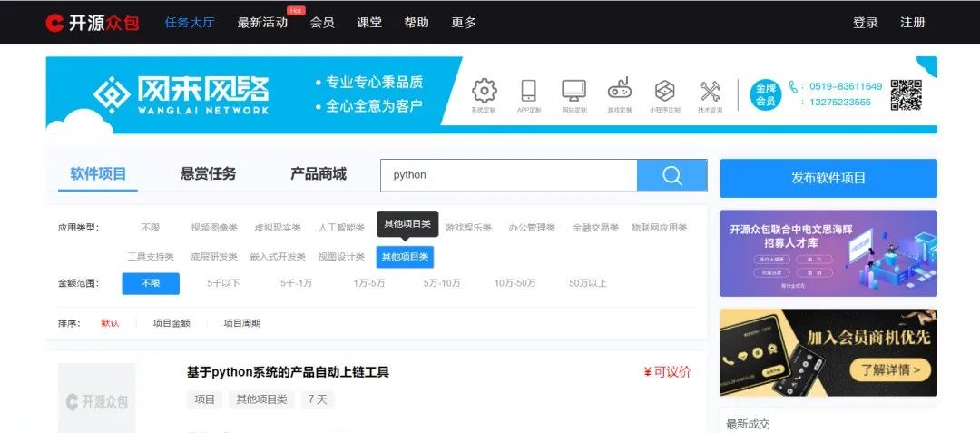The width and height of the screenshot is (980, 433).
Task: Click the 7天 tag on the listing
Action: pyautogui.click(x=318, y=399)
